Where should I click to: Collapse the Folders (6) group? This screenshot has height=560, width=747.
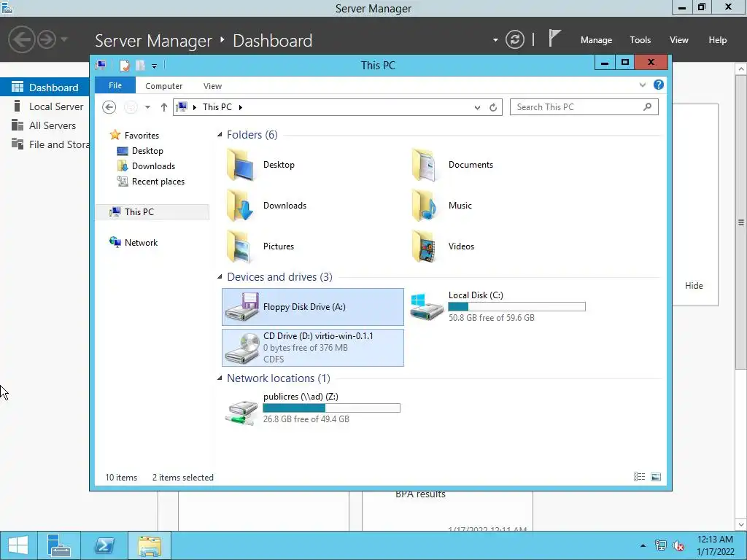click(x=220, y=135)
